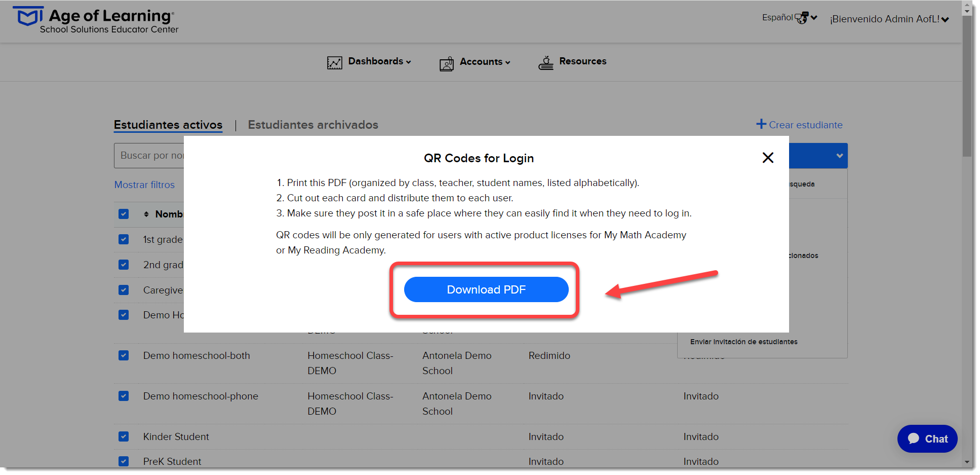The height and width of the screenshot is (475, 980).
Task: Open the Dashboards chart icon
Action: coord(335,62)
